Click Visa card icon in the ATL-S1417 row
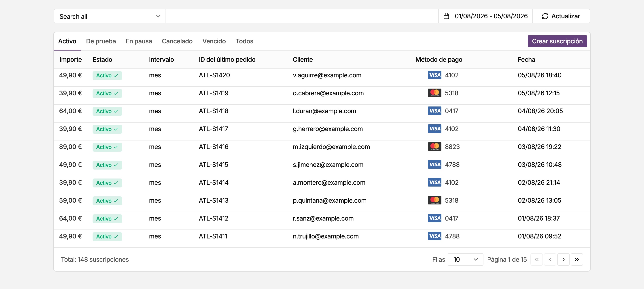The image size is (644, 289). pos(434,129)
